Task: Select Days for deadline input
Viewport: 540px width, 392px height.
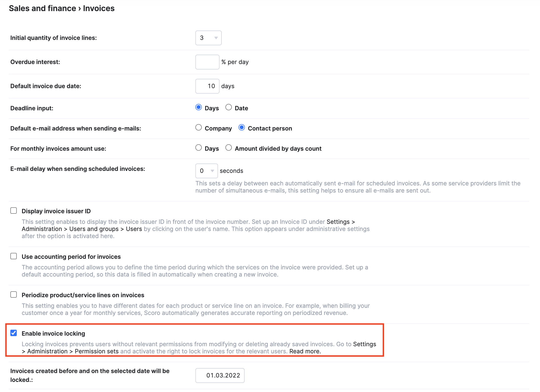Action: (199, 107)
